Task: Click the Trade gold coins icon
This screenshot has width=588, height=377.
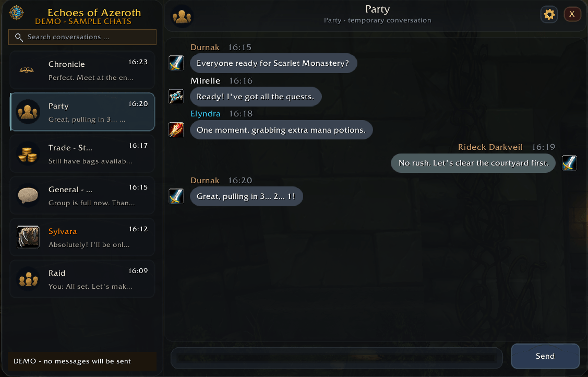Action: click(28, 154)
